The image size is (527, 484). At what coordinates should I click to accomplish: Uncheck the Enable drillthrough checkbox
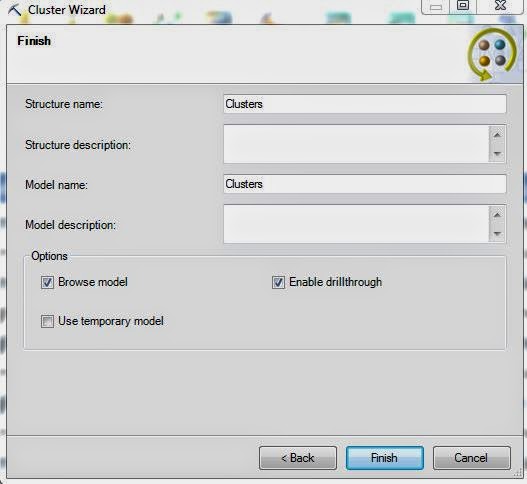[x=278, y=282]
